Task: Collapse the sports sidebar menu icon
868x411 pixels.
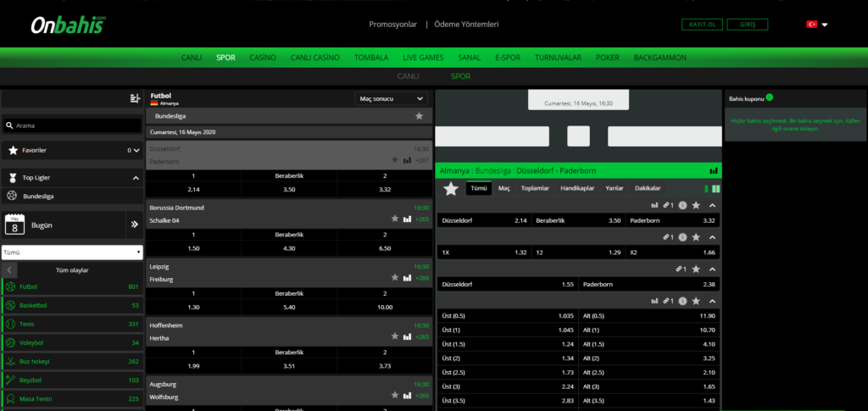Action: (135, 98)
